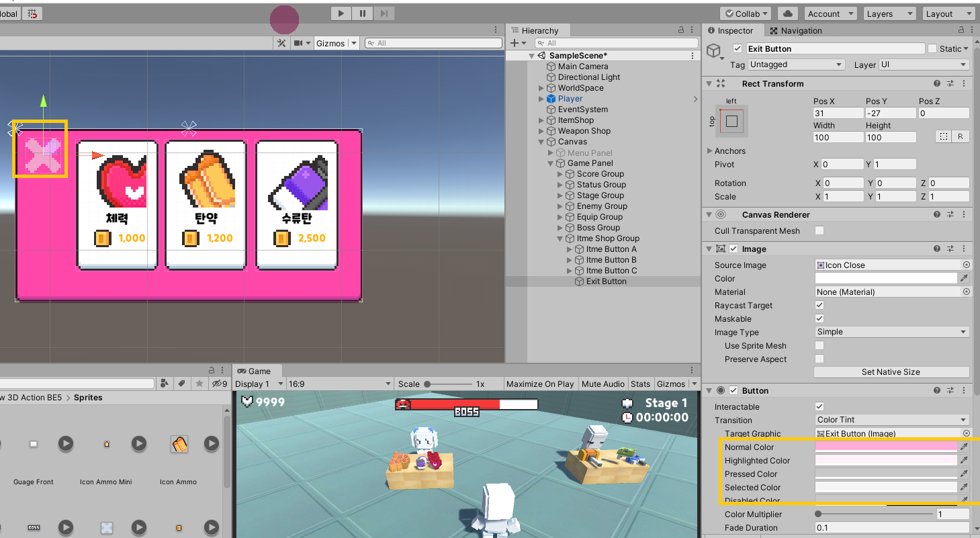Image resolution: width=980 pixels, height=538 pixels.
Task: Open the SampleScene three-dot menu
Action: pos(693,56)
